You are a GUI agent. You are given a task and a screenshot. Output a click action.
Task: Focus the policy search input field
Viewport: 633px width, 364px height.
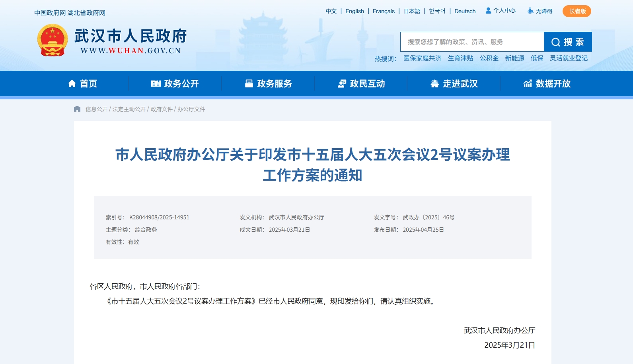coord(472,42)
